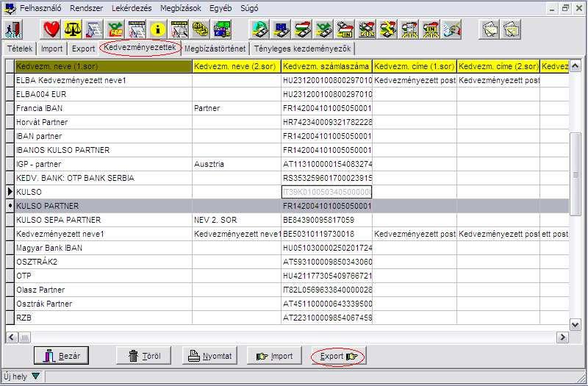Click the bottom Import button

point(274,356)
